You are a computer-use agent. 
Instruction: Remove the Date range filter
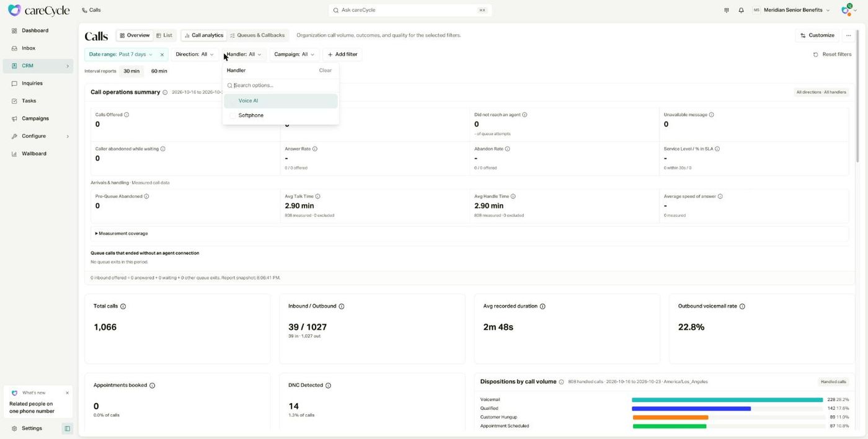tap(162, 55)
